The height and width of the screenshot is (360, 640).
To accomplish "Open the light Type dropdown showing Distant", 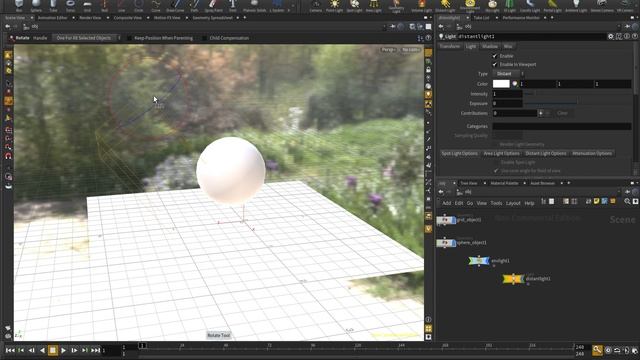I will [x=508, y=74].
